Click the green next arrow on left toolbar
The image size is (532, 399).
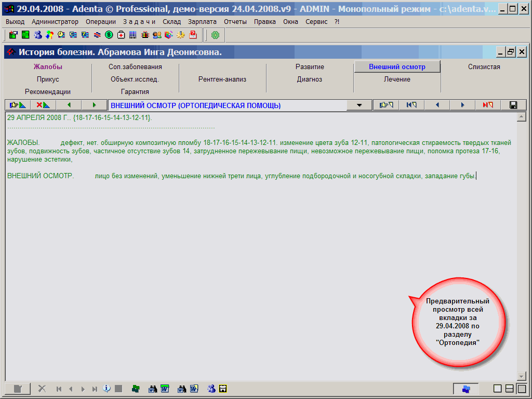click(94, 105)
